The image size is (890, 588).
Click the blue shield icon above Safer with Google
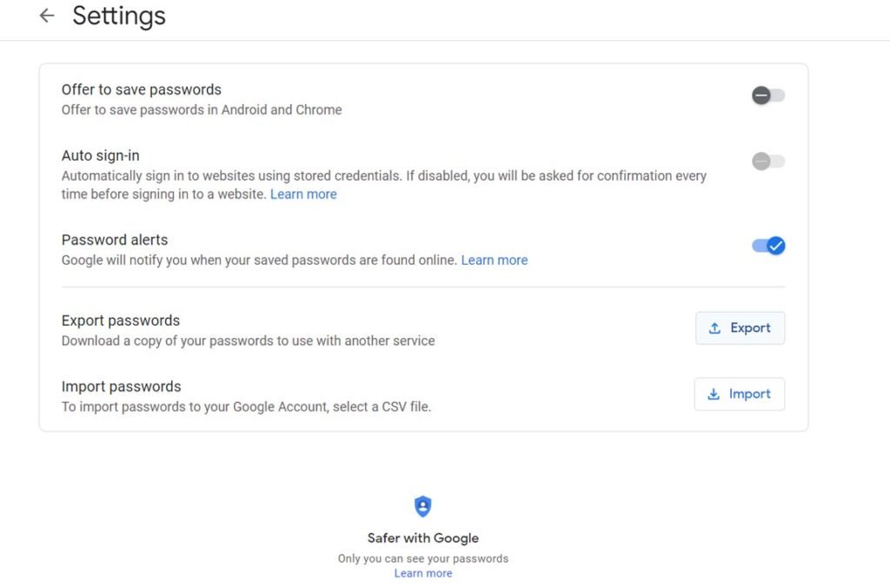pyautogui.click(x=422, y=506)
